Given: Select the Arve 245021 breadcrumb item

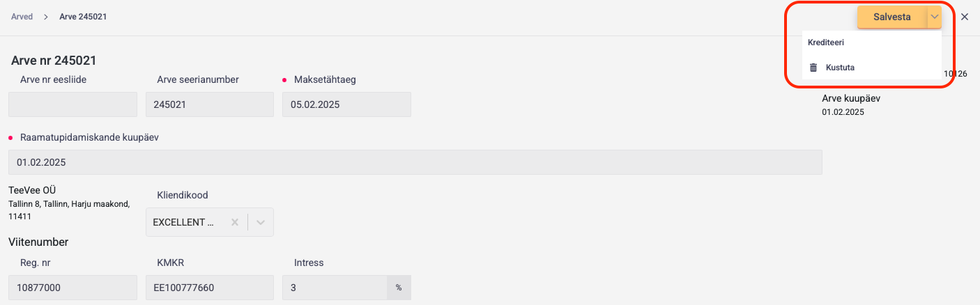Looking at the screenshot, I should pos(83,17).
